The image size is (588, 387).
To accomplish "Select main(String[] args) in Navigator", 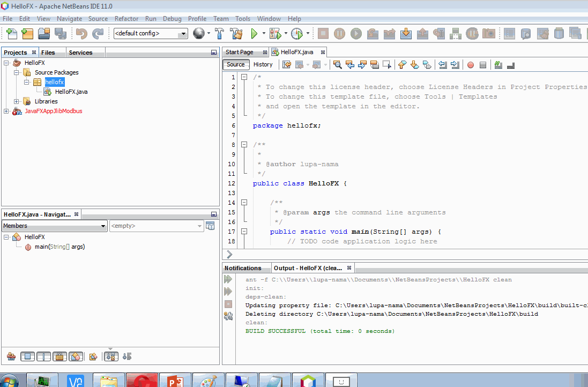I will click(x=59, y=247).
